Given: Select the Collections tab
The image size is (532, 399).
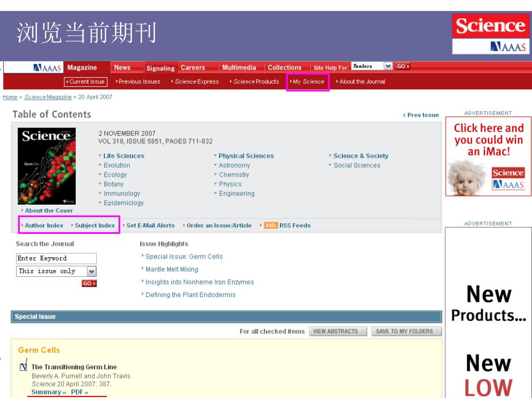Looking at the screenshot, I should click(287, 68).
